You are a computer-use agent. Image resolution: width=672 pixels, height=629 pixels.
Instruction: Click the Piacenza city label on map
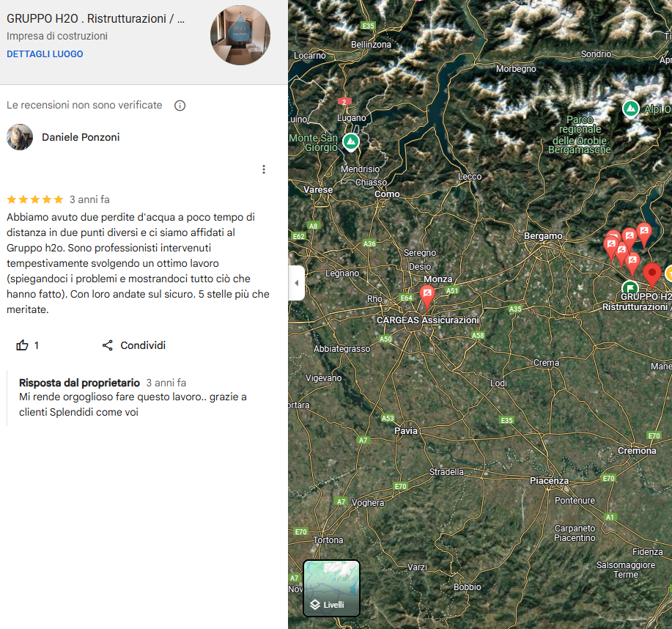click(x=549, y=481)
